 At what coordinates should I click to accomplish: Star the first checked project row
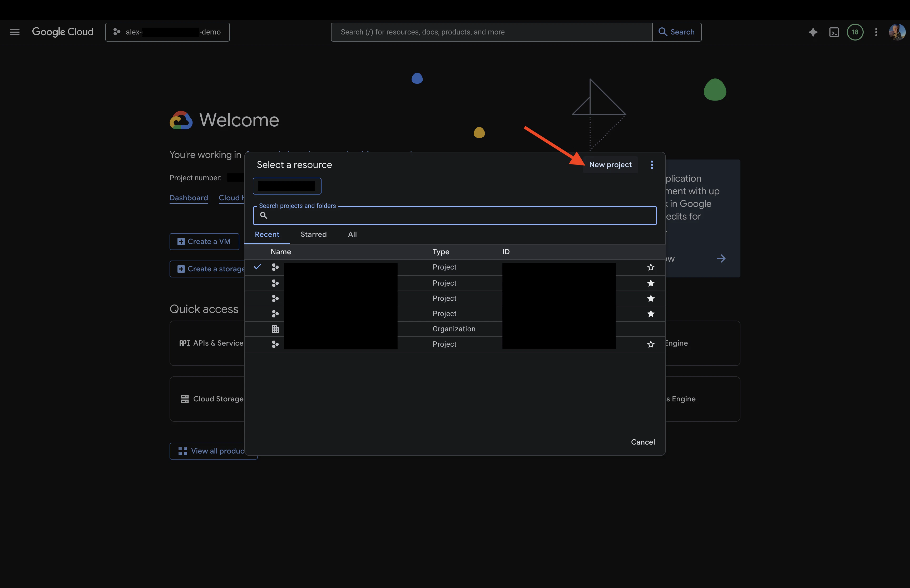651,267
